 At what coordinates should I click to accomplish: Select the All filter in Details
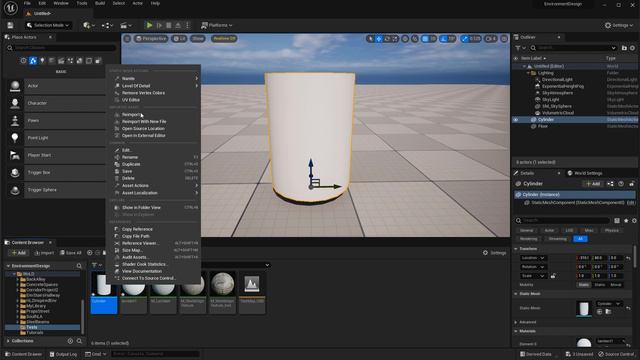[580, 239]
